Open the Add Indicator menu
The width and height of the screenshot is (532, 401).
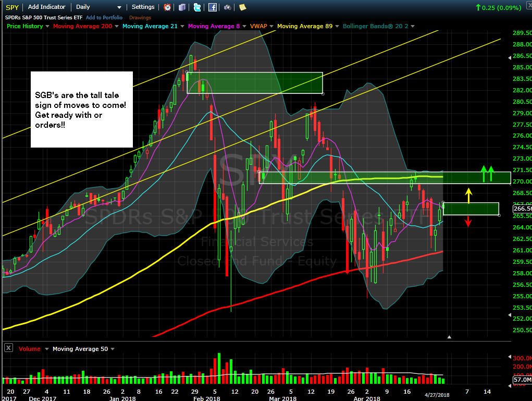(x=46, y=7)
